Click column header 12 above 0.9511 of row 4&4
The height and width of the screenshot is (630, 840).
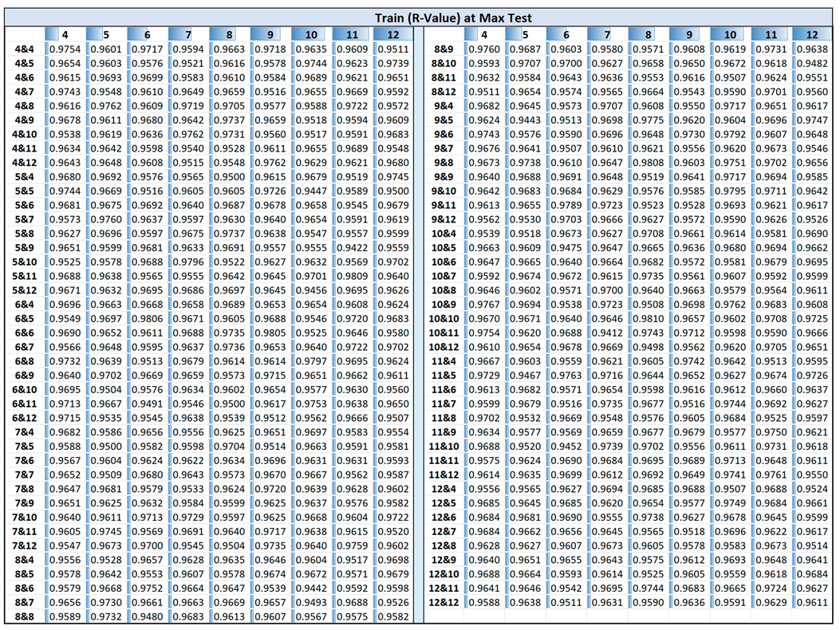click(x=393, y=35)
